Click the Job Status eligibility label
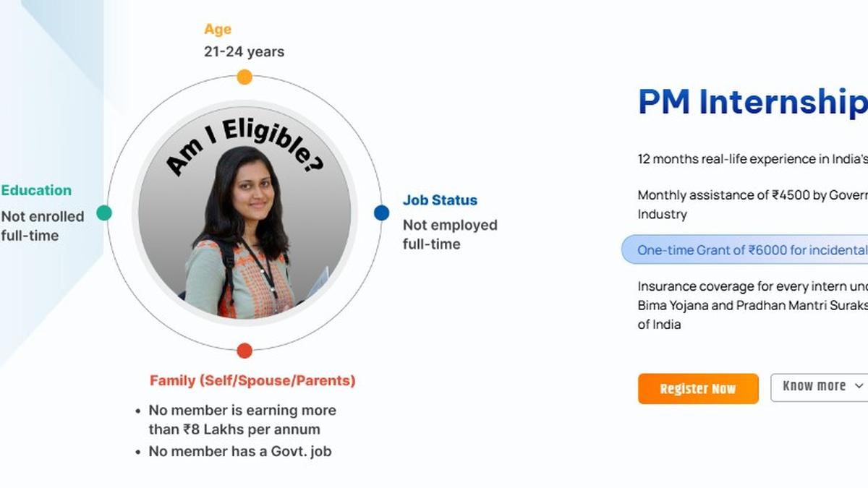The width and height of the screenshot is (868, 488). [x=440, y=200]
